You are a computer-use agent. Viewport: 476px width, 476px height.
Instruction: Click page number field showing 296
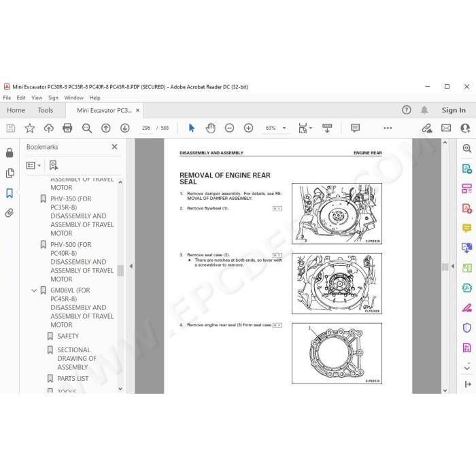146,128
